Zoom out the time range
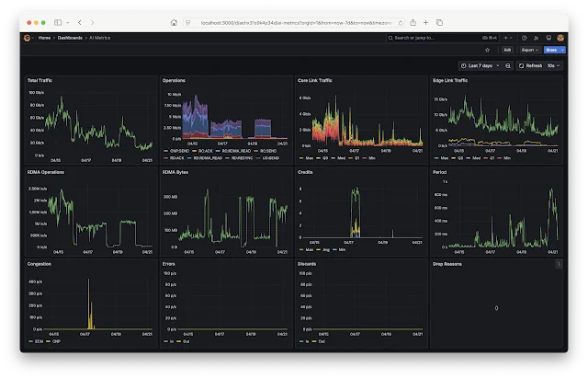The image size is (588, 379). coord(508,65)
